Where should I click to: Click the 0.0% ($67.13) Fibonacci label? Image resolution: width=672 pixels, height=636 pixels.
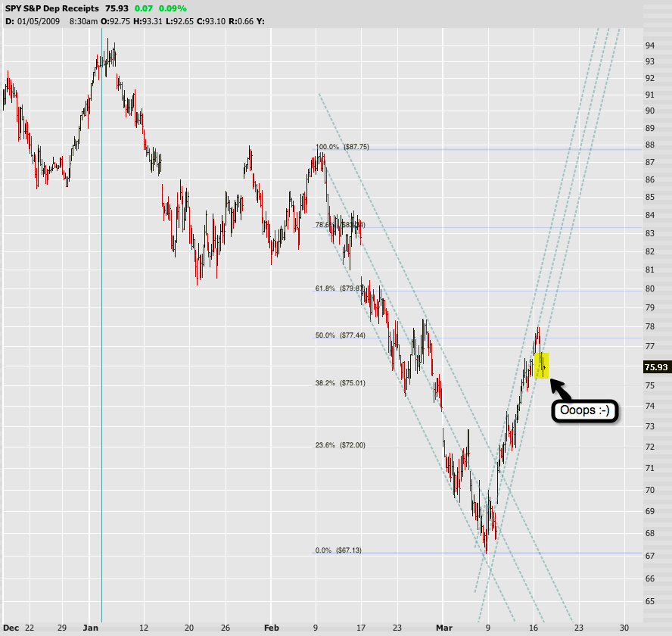point(338,550)
